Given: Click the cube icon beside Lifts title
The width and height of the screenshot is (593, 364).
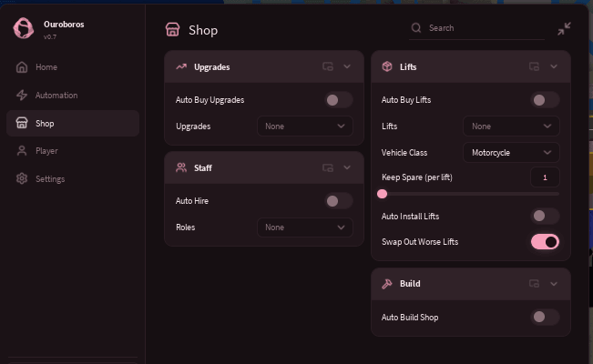Looking at the screenshot, I should pos(387,67).
